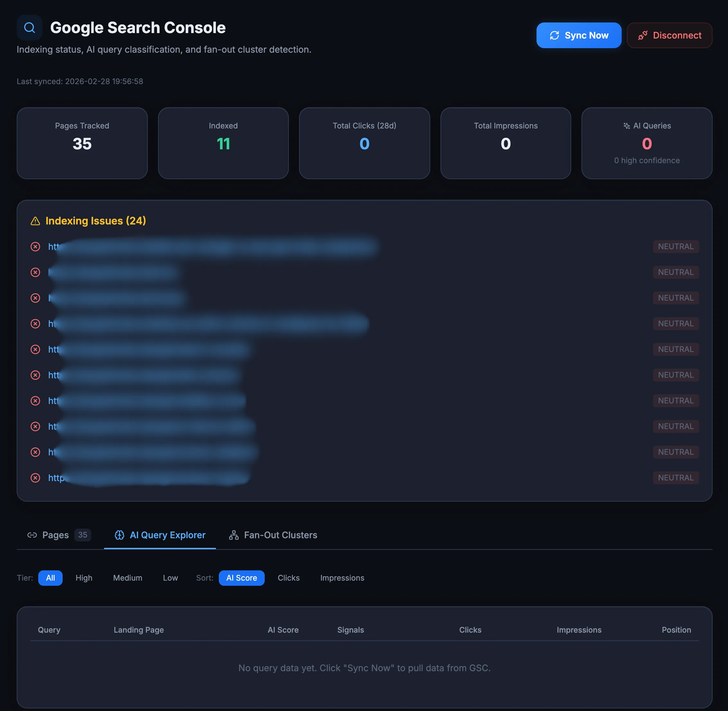Click the red error icon on first indexing issue
Viewport: 728px width, 711px height.
point(35,247)
